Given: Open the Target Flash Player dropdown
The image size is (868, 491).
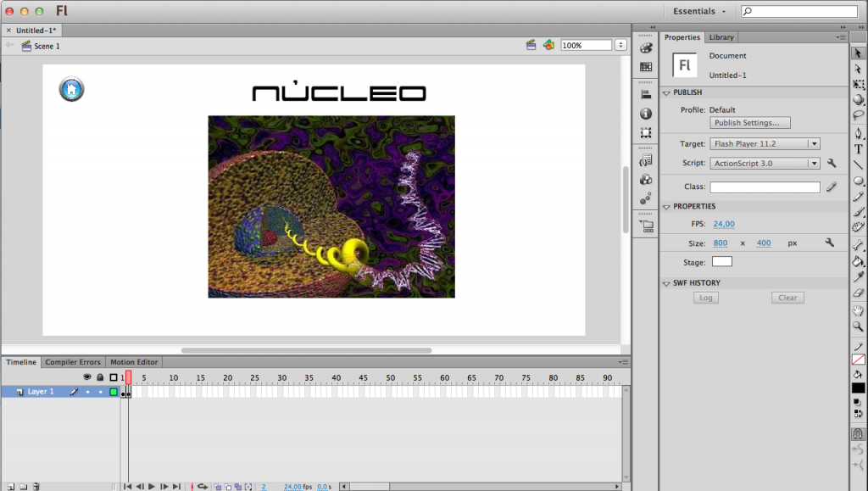Looking at the screenshot, I should 765,144.
